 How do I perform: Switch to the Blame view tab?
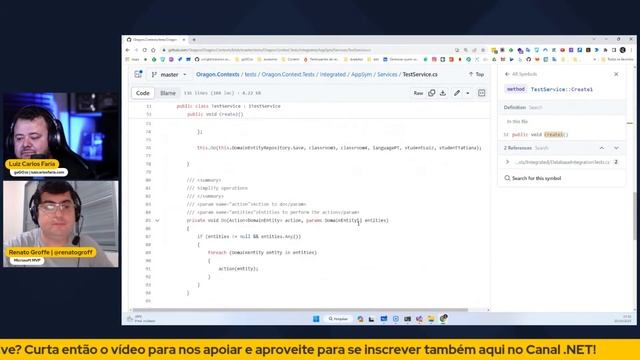pyautogui.click(x=168, y=93)
